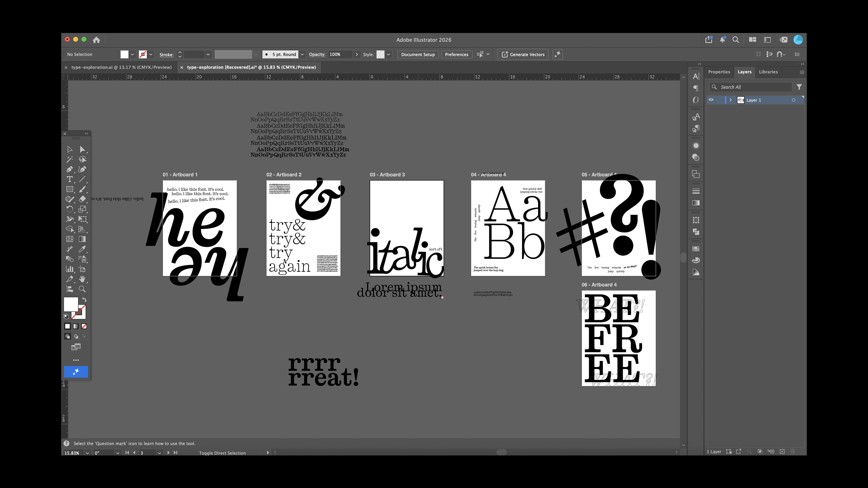The height and width of the screenshot is (488, 868).
Task: Select the Rectangle tool
Action: point(70,189)
